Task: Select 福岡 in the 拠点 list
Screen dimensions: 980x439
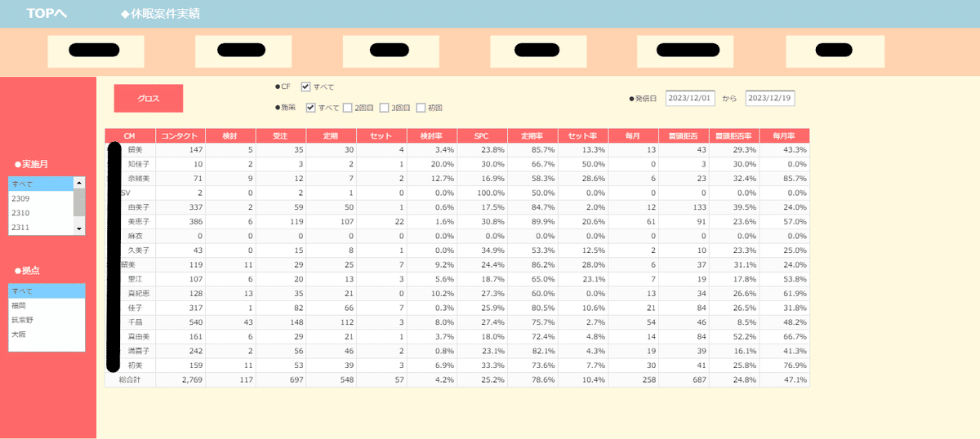Action: [x=47, y=305]
